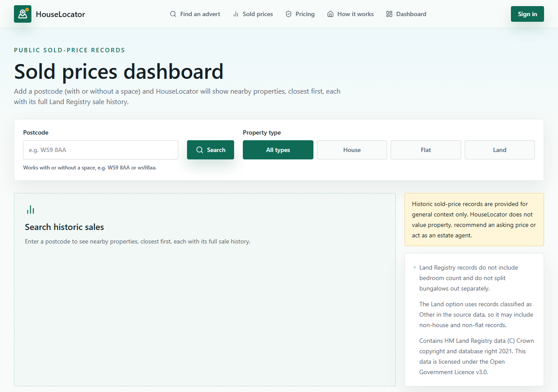Click the magnifier icon inside the Search button
Image resolution: width=558 pixels, height=392 pixels.
200,150
